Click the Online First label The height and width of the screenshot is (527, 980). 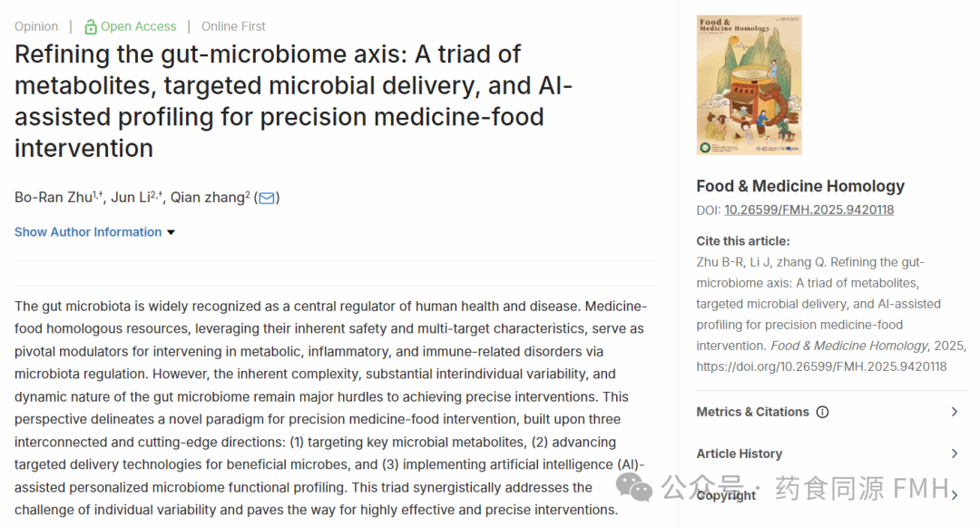[x=233, y=27]
